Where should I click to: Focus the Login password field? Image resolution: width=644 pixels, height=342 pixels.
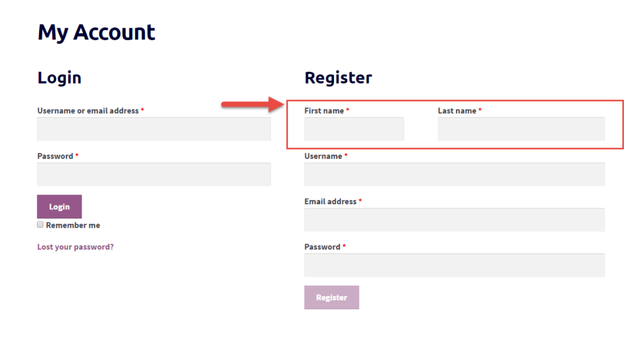click(x=154, y=175)
